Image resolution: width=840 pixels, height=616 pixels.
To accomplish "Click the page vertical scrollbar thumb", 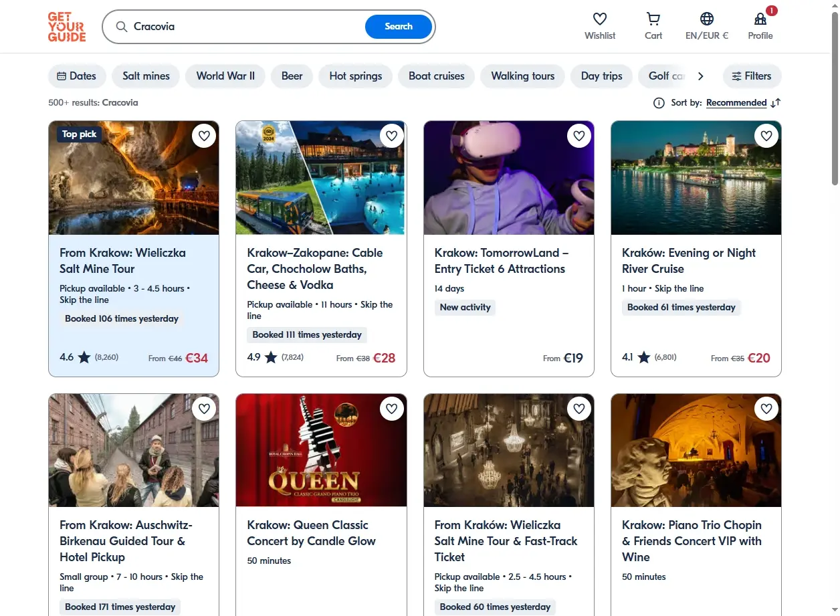I will pyautogui.click(x=835, y=98).
